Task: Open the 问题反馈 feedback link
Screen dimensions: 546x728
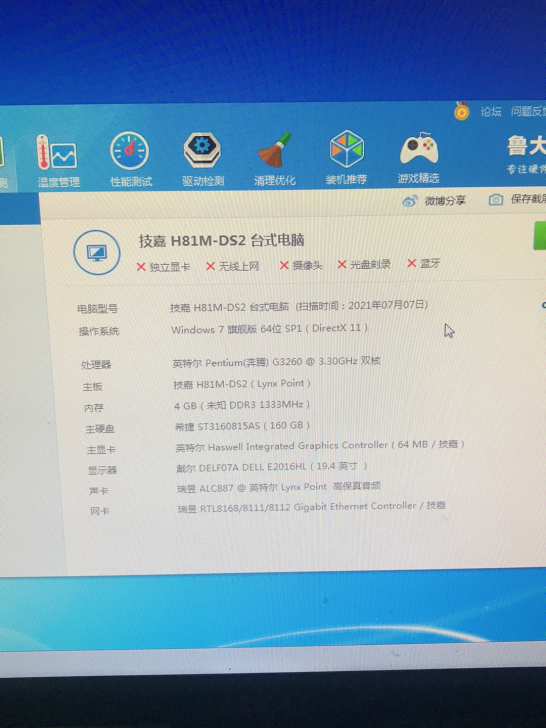Action: pyautogui.click(x=528, y=111)
